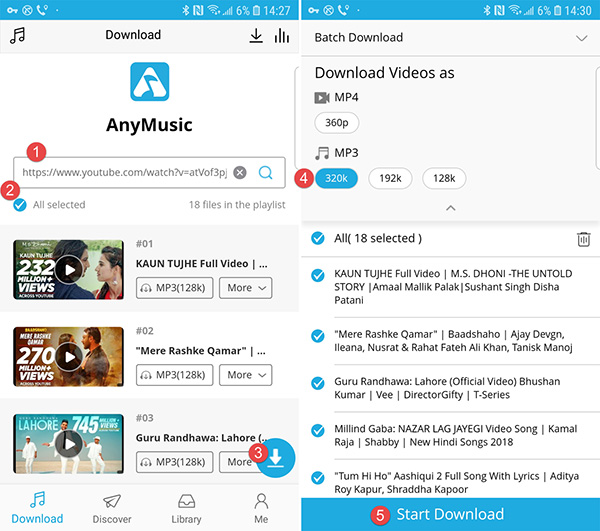Tap the MP3 music note icon

(322, 153)
